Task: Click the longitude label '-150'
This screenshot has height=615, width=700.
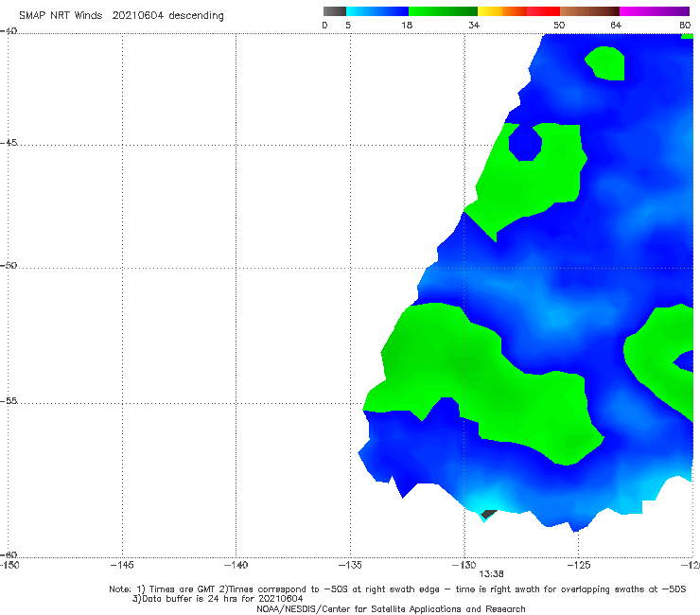Action: click(x=9, y=565)
